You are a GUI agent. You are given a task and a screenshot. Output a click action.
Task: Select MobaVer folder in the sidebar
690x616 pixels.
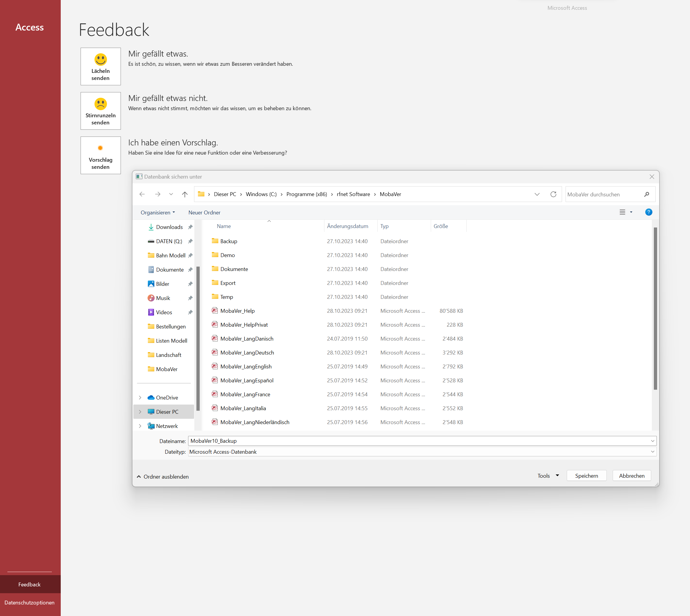(163, 369)
